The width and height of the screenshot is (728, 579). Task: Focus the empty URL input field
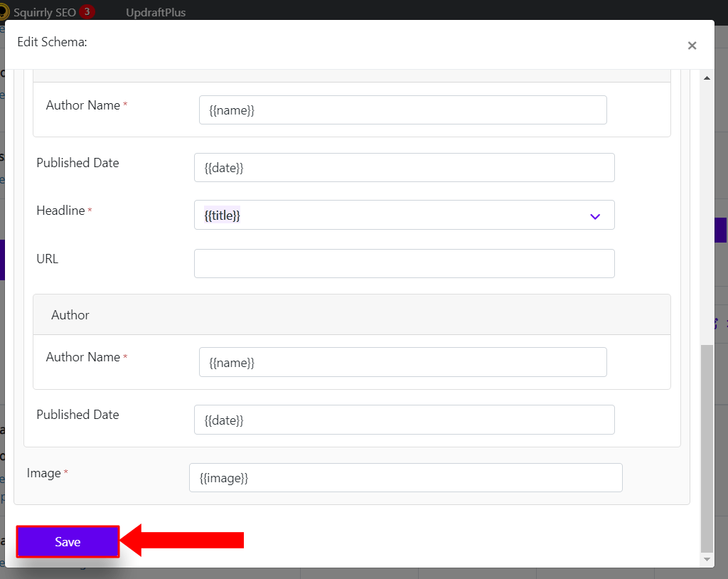tap(405, 263)
